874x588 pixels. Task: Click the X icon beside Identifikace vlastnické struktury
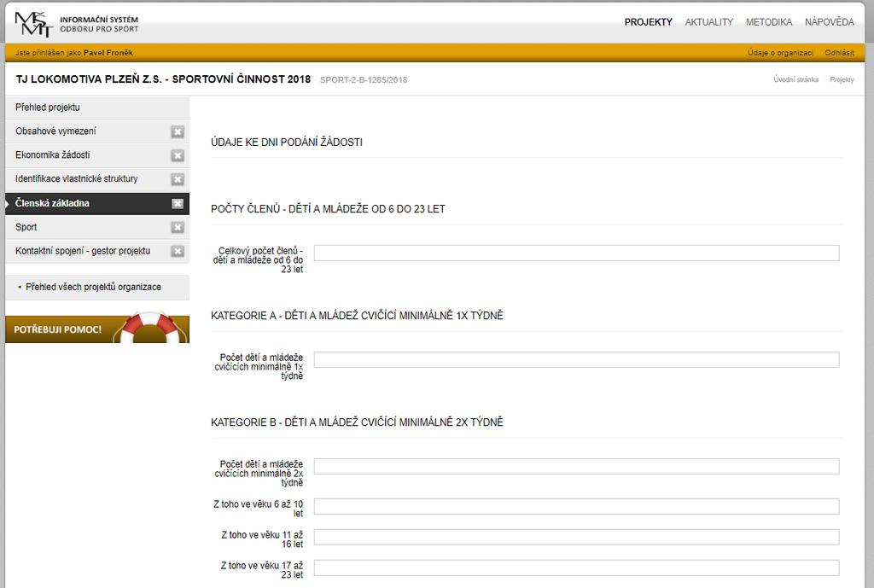pos(178,179)
